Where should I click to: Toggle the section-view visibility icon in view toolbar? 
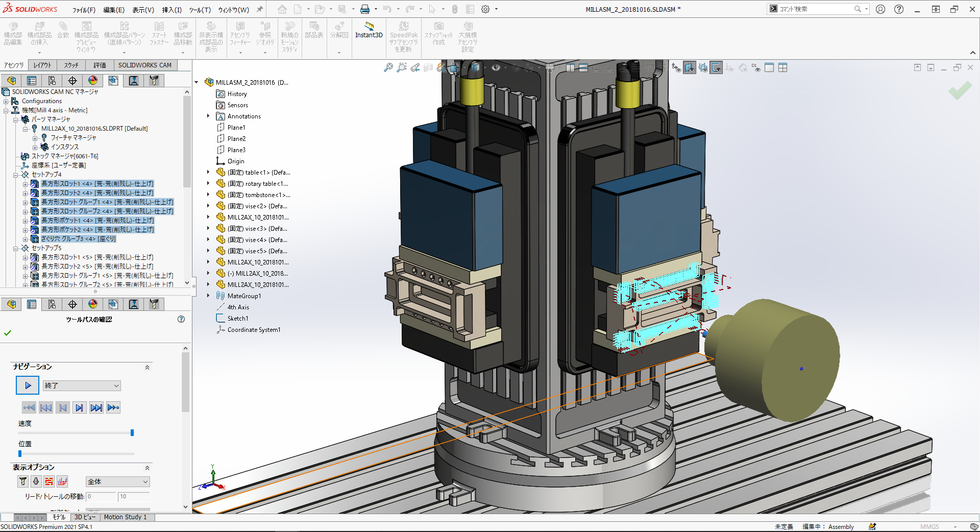[690, 67]
